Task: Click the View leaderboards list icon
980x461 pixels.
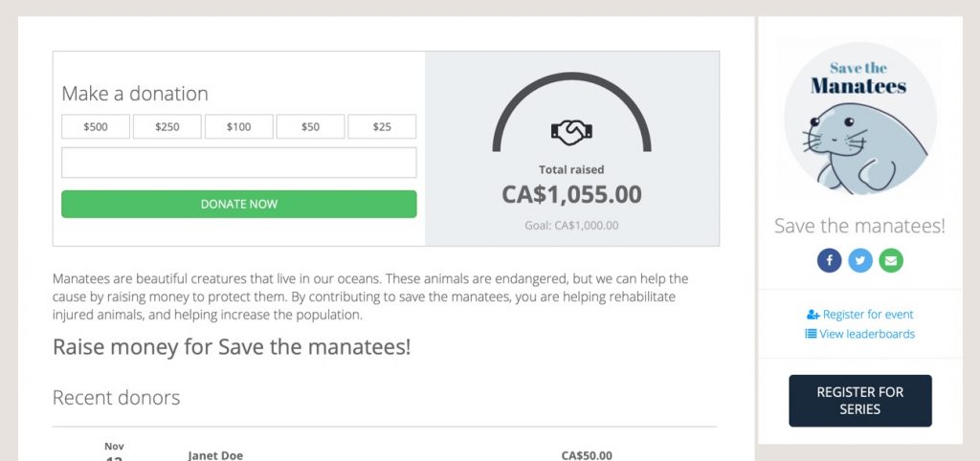Action: click(x=811, y=334)
